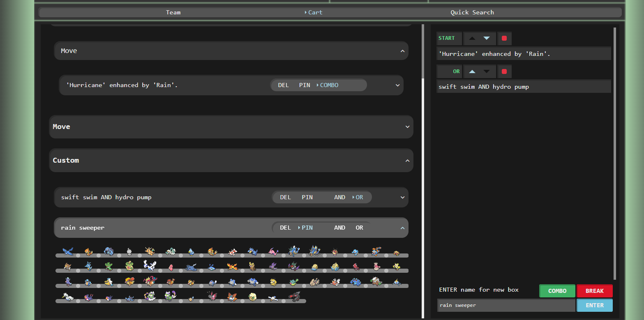Viewport: 644px width, 320px height.
Task: Select the pink Luvdisc sprite
Action: click(171, 267)
